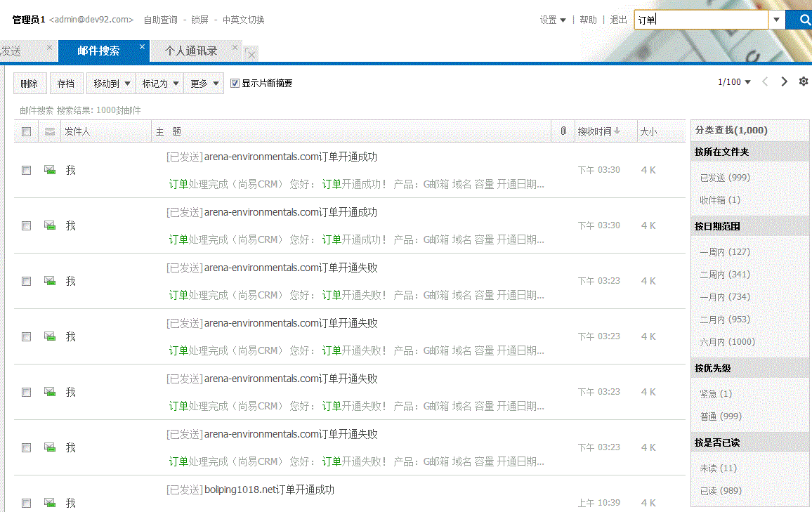
Task: Open the settings gear for the mail list
Action: tap(804, 82)
